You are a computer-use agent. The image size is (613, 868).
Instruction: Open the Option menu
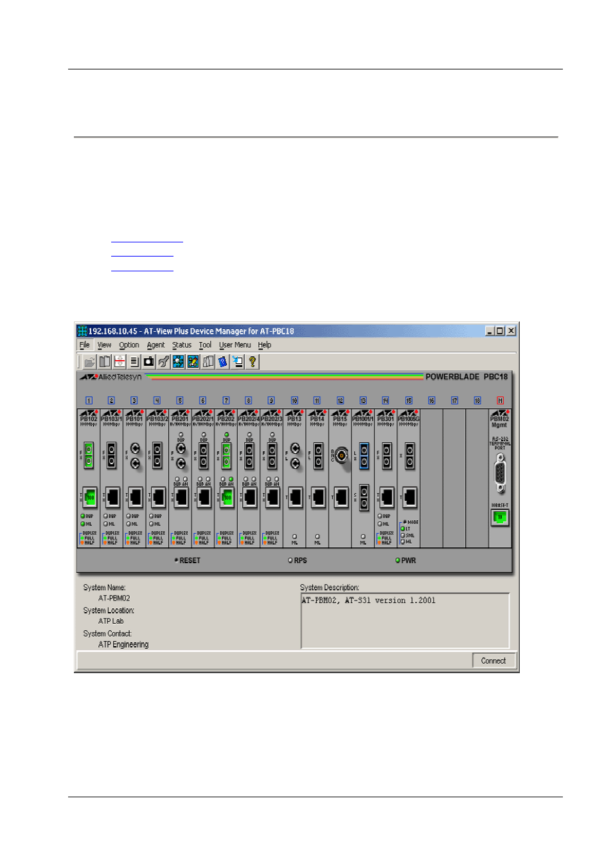(x=129, y=345)
